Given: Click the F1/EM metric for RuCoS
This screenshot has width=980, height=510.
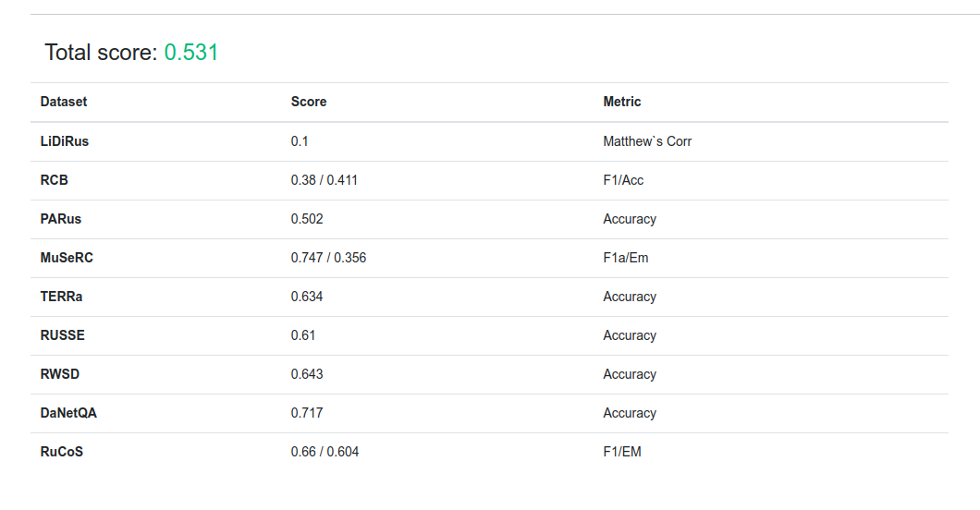Looking at the screenshot, I should [x=622, y=452].
